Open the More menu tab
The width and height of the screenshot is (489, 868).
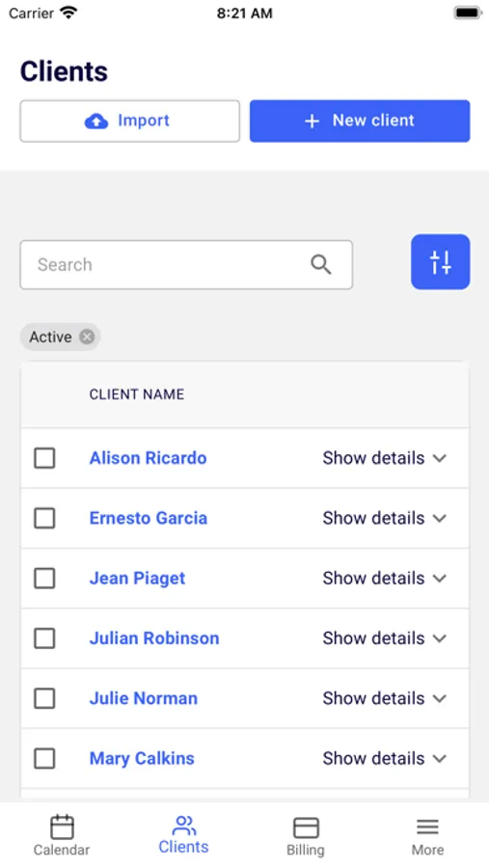pos(427,836)
